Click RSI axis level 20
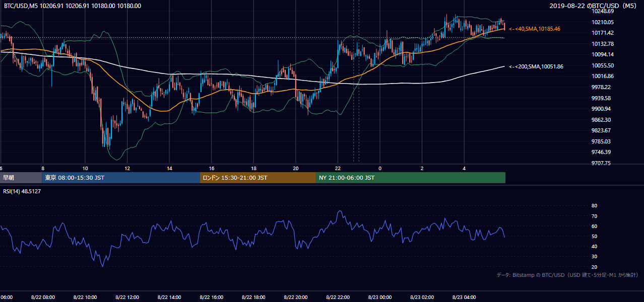 pos(594,267)
